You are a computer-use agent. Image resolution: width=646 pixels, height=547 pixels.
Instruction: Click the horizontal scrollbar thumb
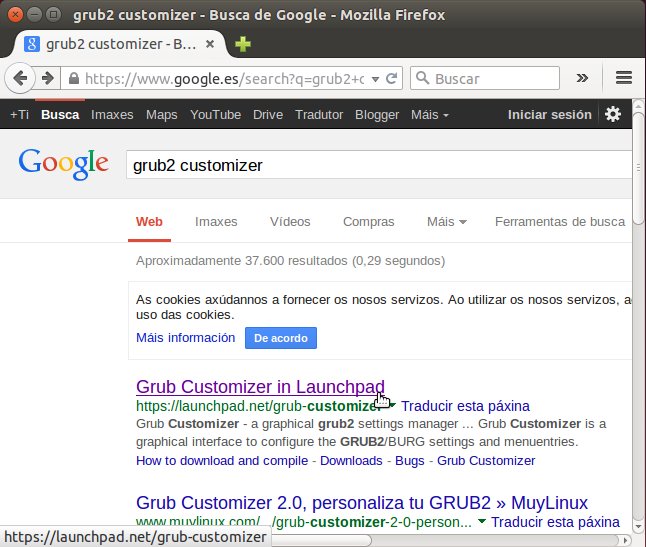tap(321, 540)
